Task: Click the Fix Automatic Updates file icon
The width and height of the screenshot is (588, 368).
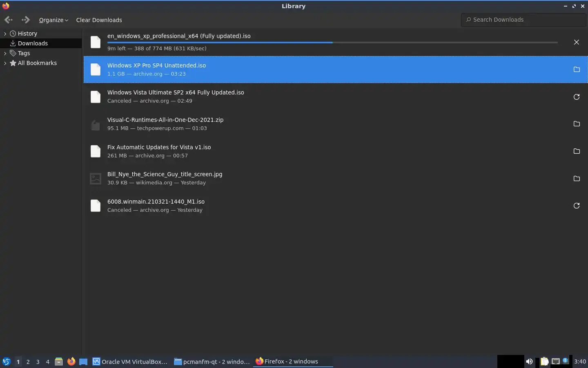Action: click(x=96, y=151)
